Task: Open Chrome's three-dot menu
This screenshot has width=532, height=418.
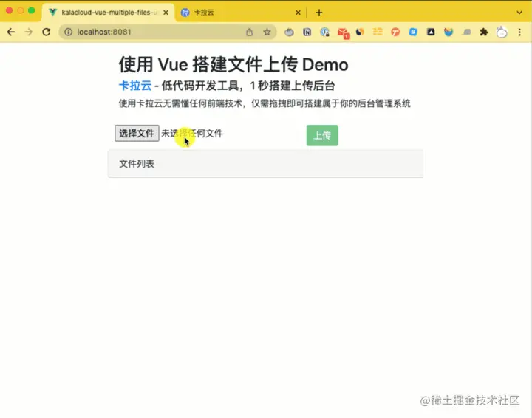Action: click(x=519, y=32)
